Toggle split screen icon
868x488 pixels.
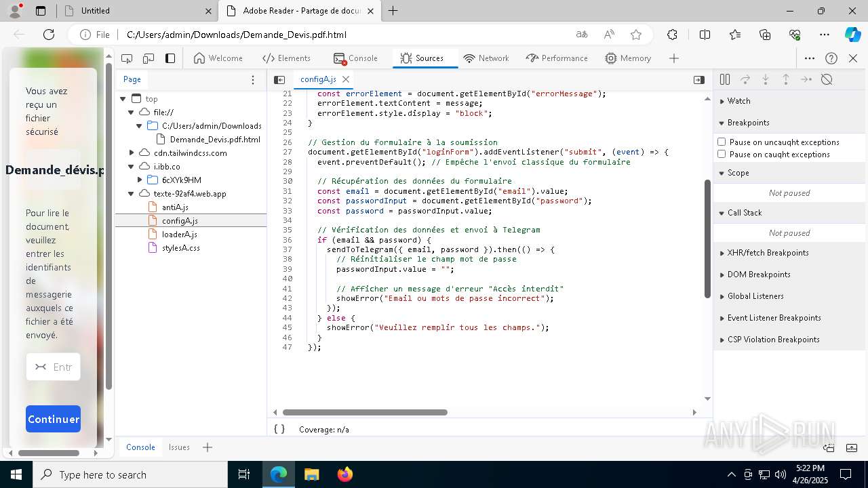pos(705,35)
